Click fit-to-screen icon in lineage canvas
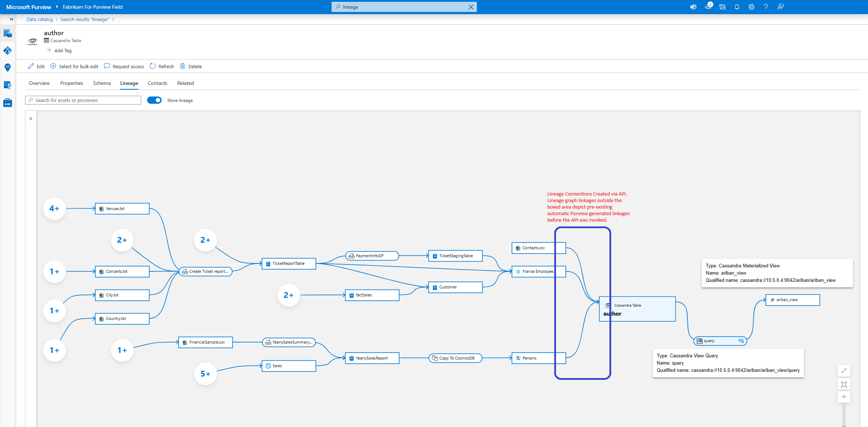Screen dimensions: 868x427 point(844,384)
